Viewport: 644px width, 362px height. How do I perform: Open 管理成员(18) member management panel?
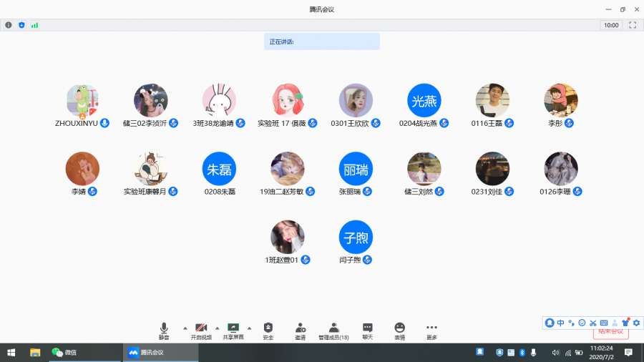333,330
